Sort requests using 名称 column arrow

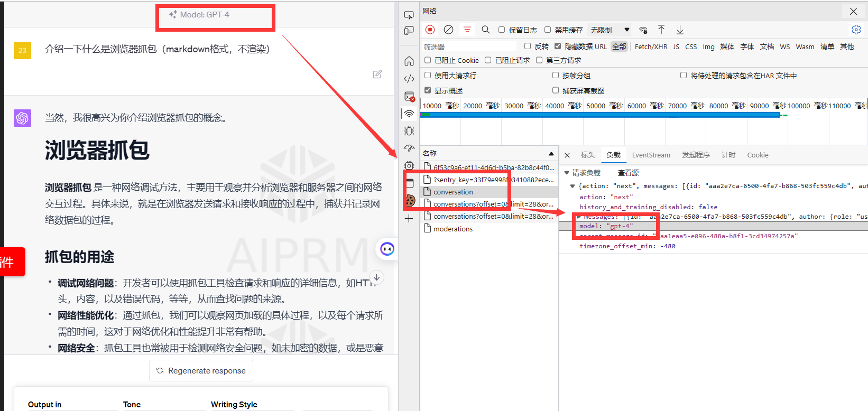(x=551, y=154)
